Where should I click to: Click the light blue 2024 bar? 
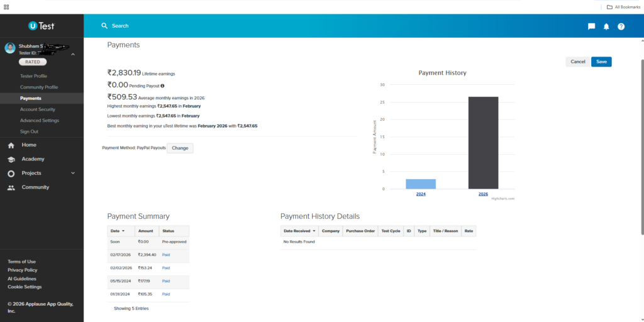pyautogui.click(x=421, y=184)
